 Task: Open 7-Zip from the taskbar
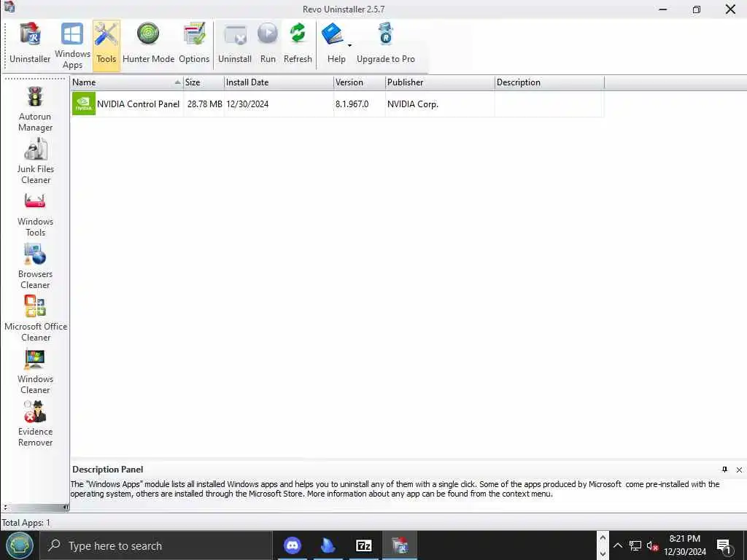(363, 545)
